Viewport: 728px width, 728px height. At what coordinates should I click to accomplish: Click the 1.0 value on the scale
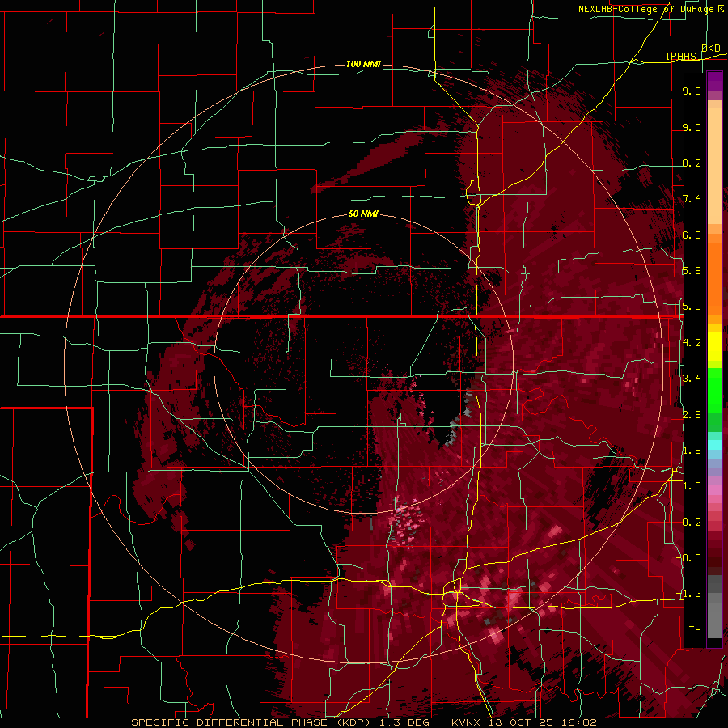click(692, 486)
